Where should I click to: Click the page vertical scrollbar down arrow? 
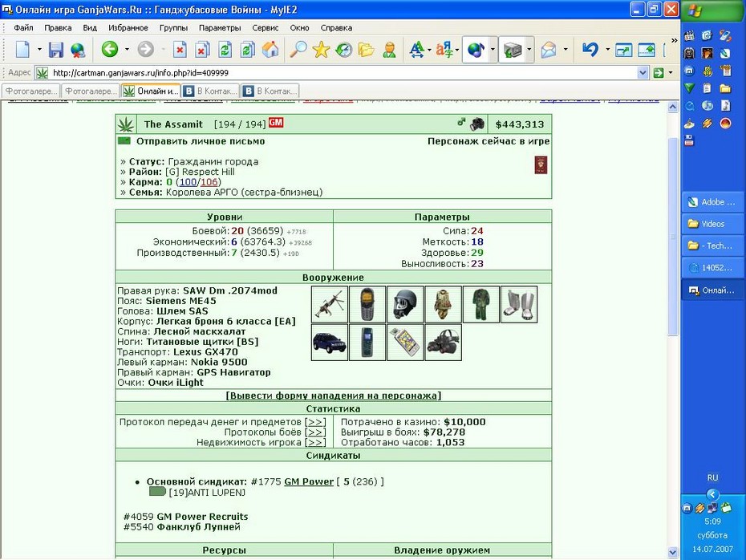click(673, 553)
